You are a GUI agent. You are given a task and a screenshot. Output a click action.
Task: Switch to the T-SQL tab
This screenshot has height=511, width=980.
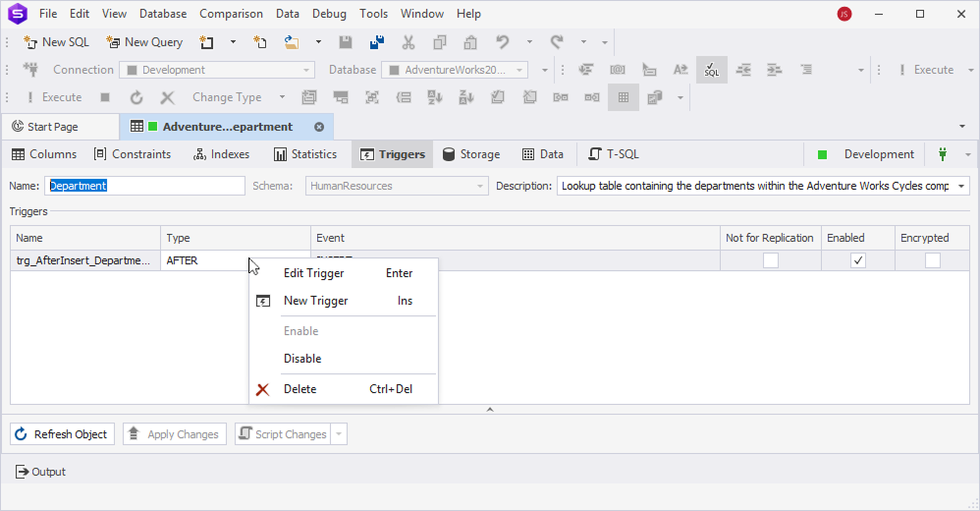click(613, 154)
